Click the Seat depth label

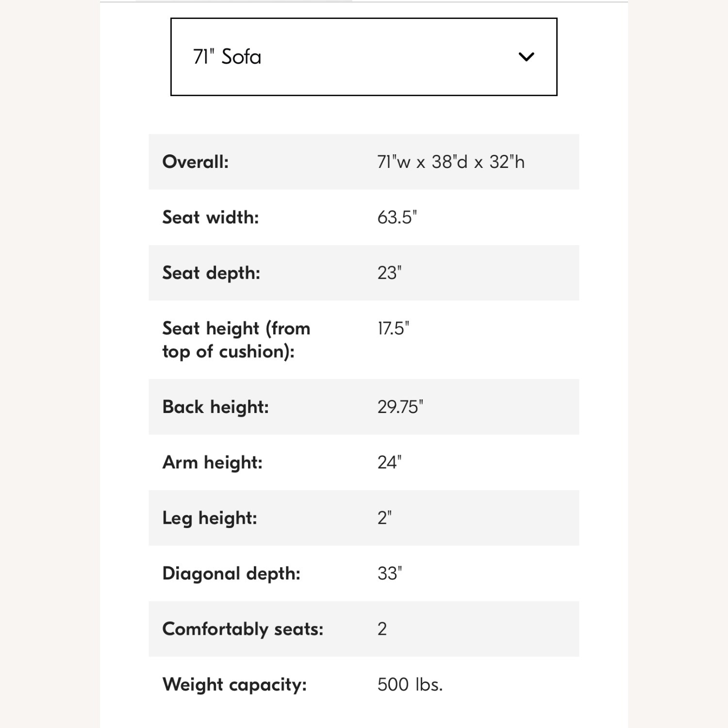click(x=211, y=273)
